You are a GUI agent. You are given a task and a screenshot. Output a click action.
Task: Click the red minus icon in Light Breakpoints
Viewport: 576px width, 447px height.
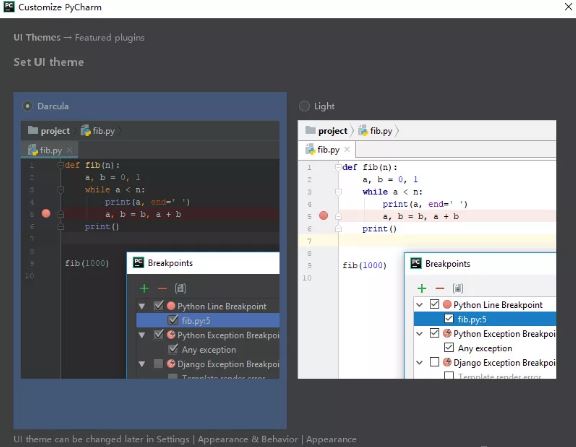[x=439, y=288]
